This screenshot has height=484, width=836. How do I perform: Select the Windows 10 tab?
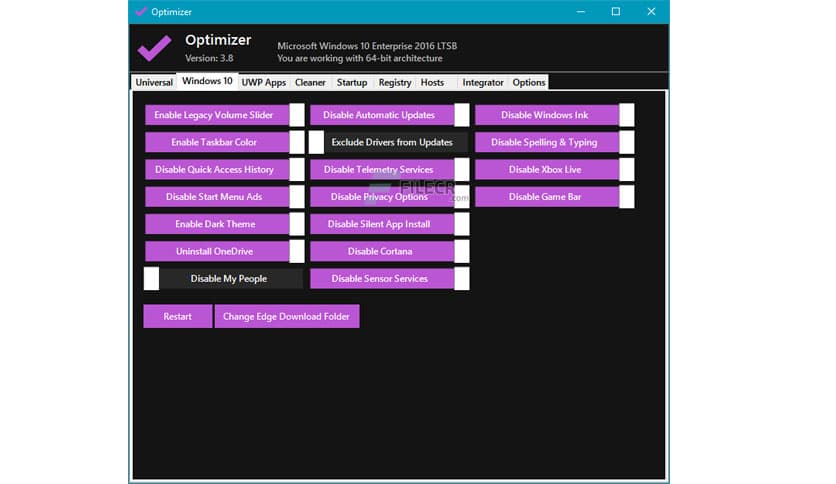click(x=207, y=81)
